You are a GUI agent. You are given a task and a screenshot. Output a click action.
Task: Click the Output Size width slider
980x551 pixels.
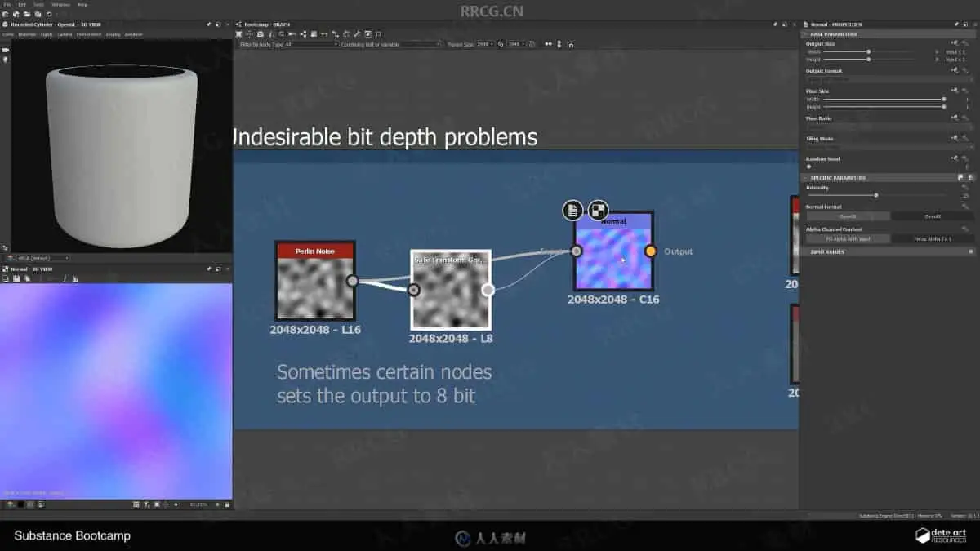(x=868, y=51)
